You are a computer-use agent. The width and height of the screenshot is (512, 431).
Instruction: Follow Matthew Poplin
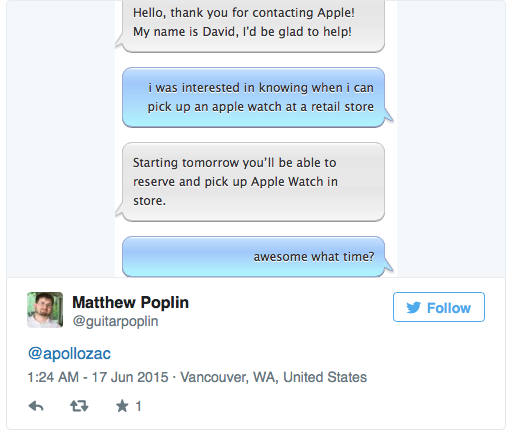pos(439,307)
